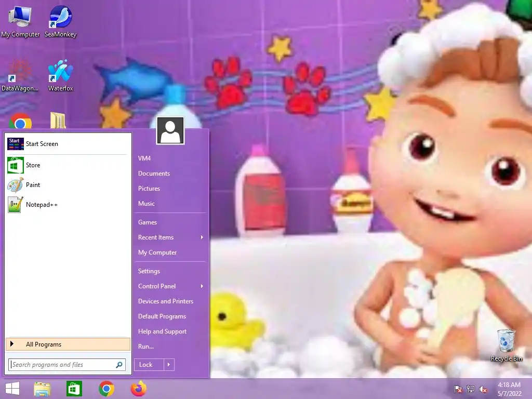Viewport: 532px width, 399px height.
Task: Launch Paint from Start menu
Action: tap(68, 185)
